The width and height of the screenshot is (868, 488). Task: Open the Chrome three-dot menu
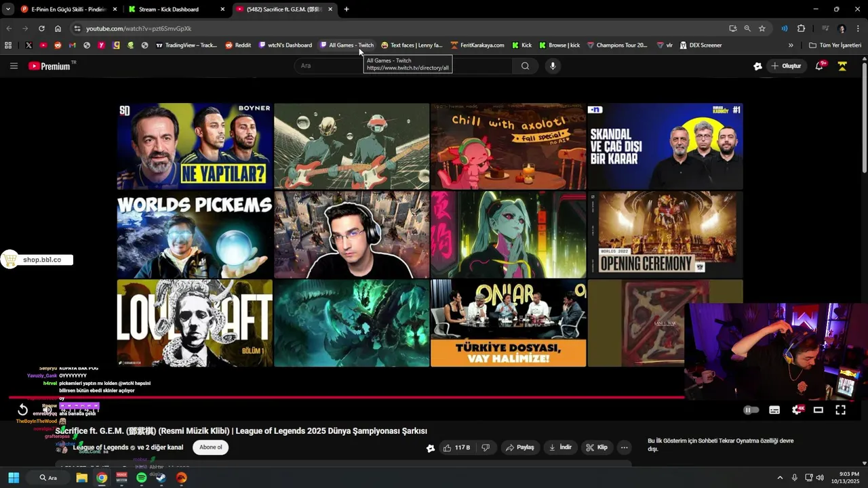coord(858,28)
